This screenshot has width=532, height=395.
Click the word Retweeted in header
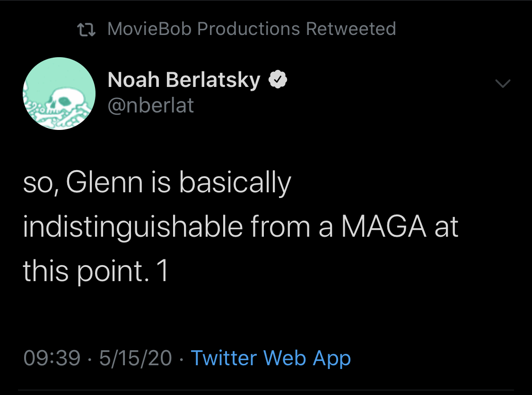click(x=351, y=28)
